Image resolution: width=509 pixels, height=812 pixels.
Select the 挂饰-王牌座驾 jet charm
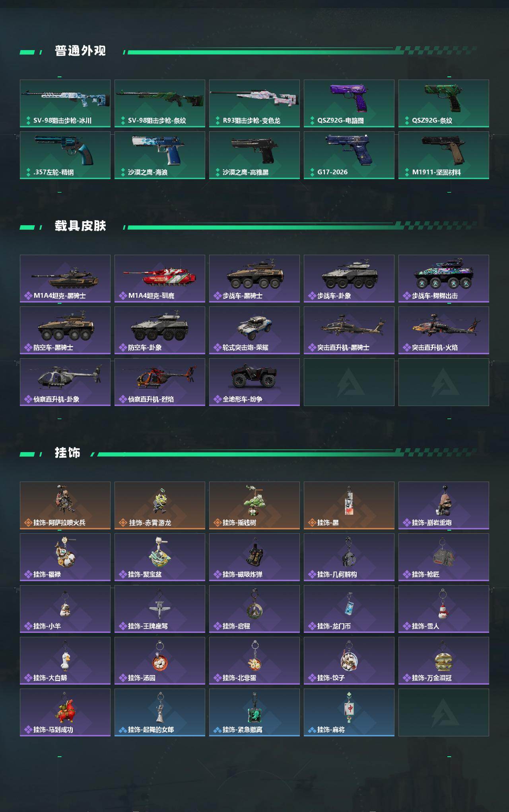pyautogui.click(x=160, y=609)
